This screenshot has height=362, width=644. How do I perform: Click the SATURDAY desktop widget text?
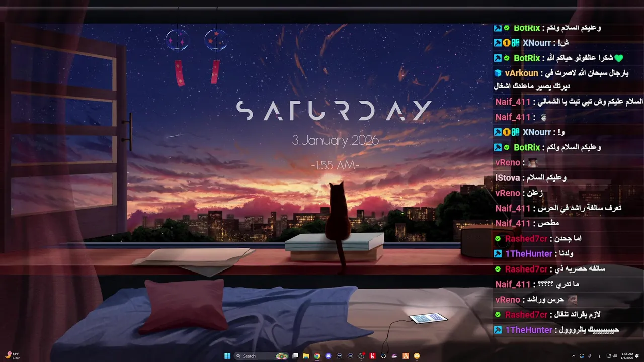(x=334, y=111)
